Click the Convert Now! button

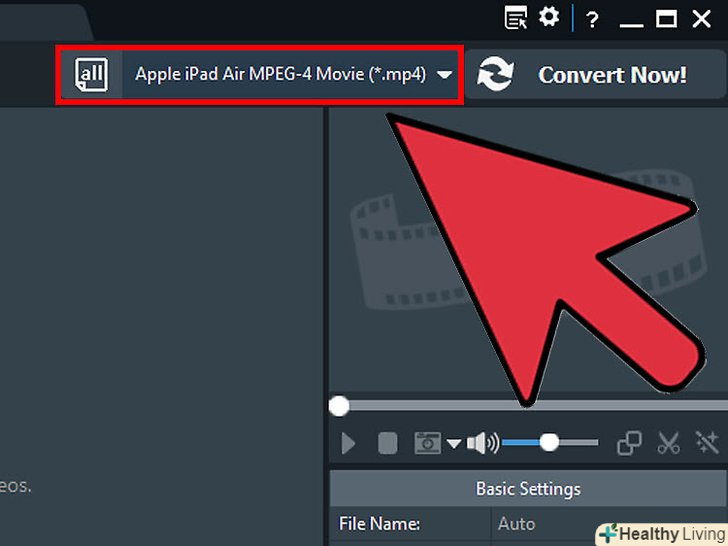(x=595, y=75)
